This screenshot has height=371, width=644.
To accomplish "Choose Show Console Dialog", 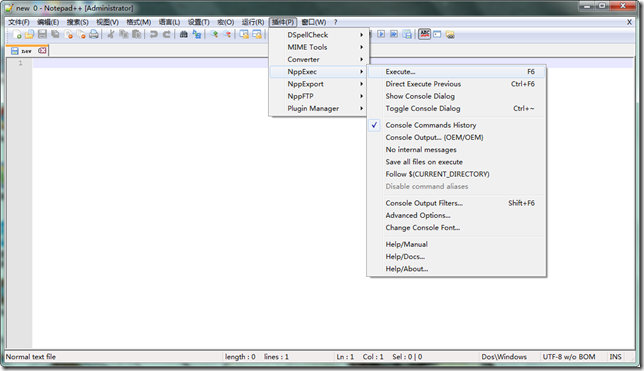I will [x=457, y=96].
